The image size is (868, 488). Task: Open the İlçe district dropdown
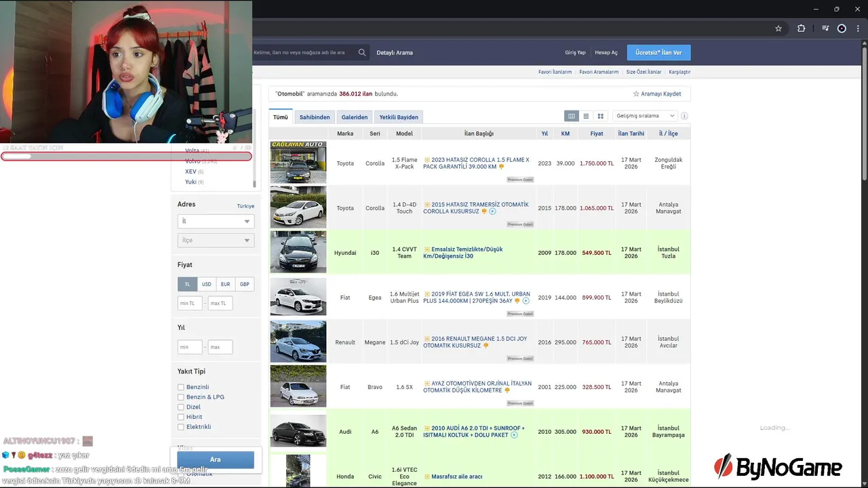coord(216,240)
